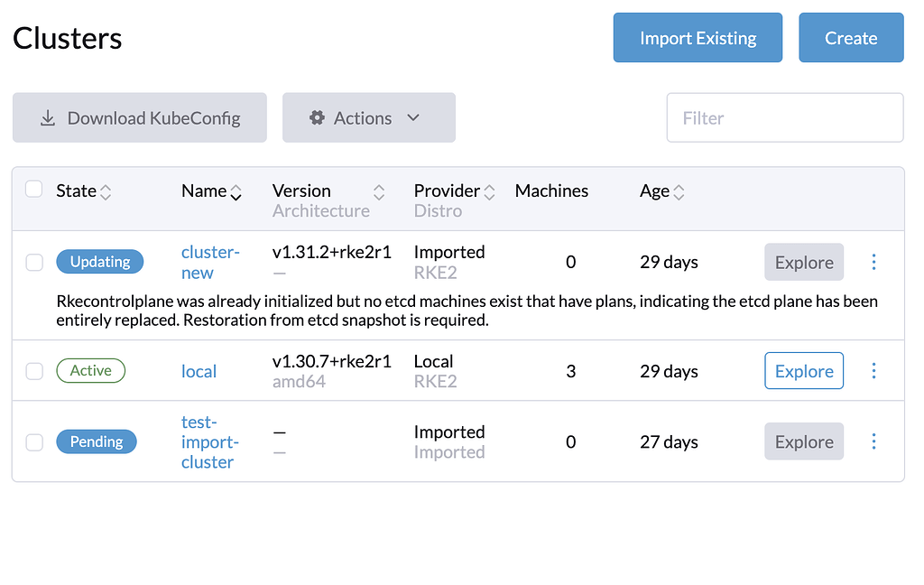The width and height of the screenshot is (924, 585).
Task: Click the Import Existing button
Action: pyautogui.click(x=698, y=38)
